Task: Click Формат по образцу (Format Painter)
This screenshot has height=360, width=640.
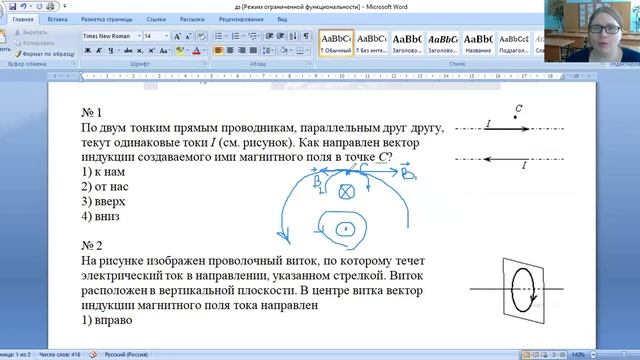Action: coord(45,53)
